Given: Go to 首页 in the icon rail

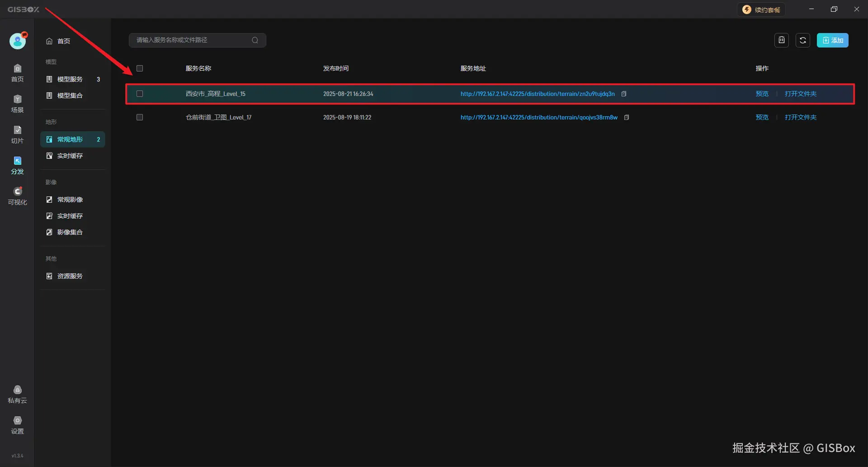Looking at the screenshot, I should click(x=17, y=73).
